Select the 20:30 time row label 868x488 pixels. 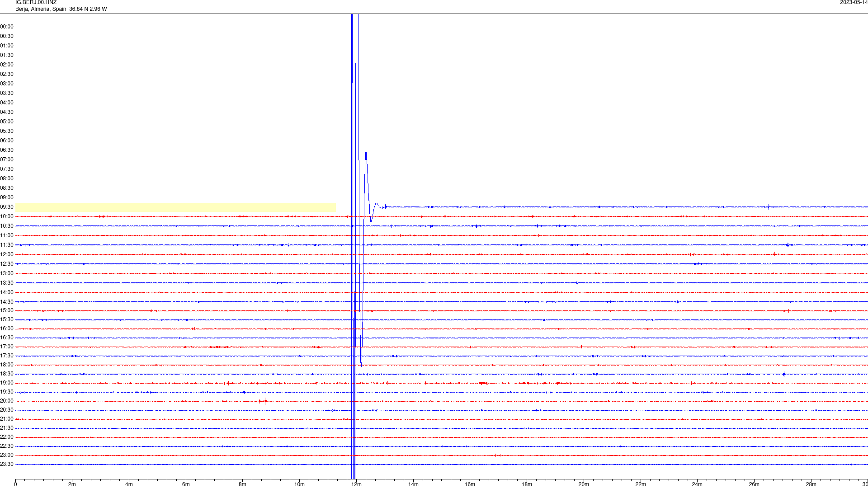(x=7, y=410)
